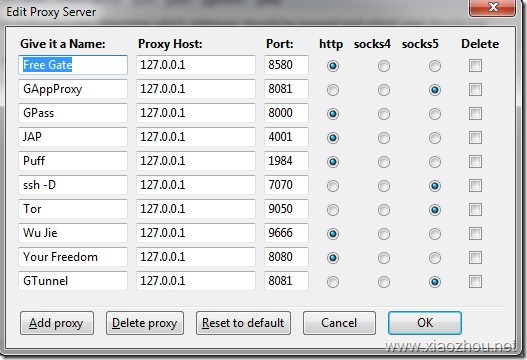Edit GTunnel port field 8081
527x360 pixels.
(x=286, y=281)
